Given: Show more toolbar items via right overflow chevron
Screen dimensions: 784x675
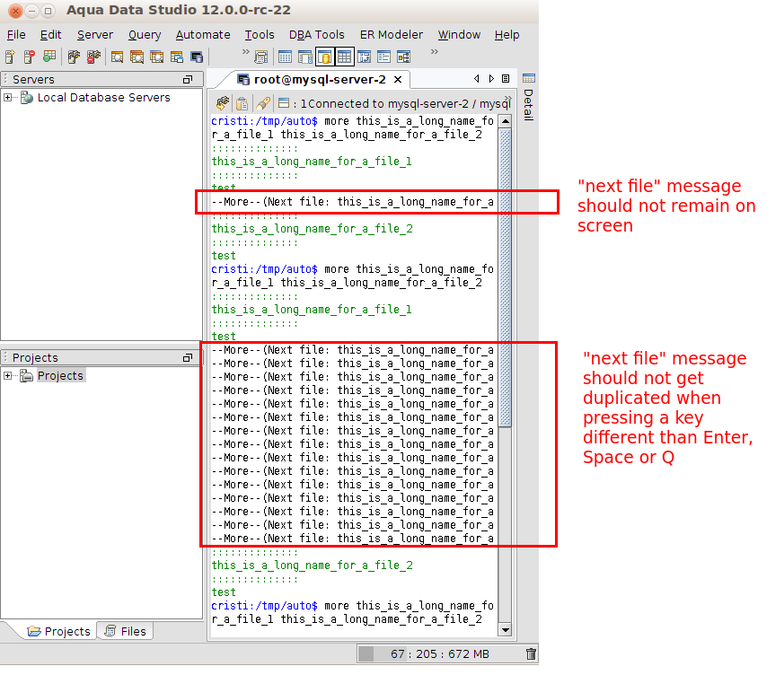Looking at the screenshot, I should (x=435, y=51).
